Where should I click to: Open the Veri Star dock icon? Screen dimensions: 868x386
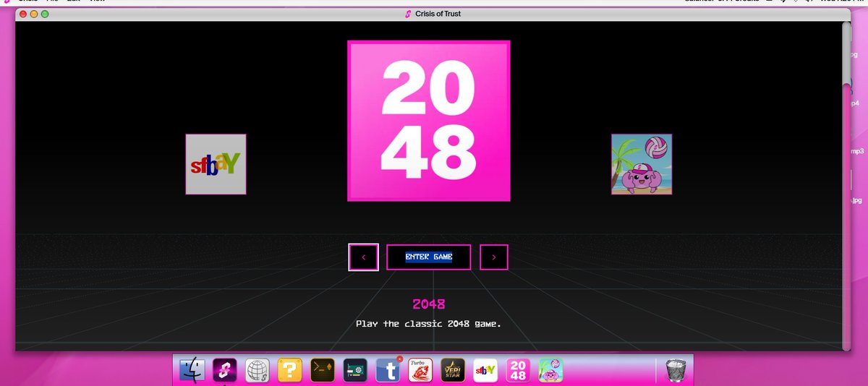coord(453,370)
